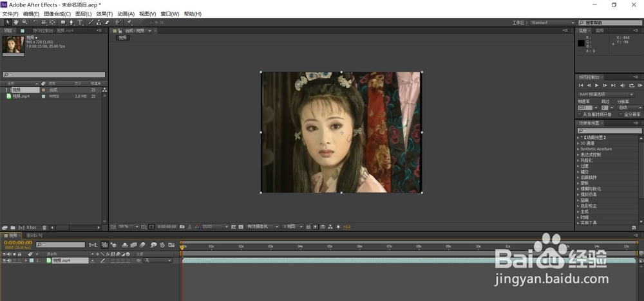Open the 效果(T) menu
Image resolution: width=644 pixels, height=301 pixels.
104,14
